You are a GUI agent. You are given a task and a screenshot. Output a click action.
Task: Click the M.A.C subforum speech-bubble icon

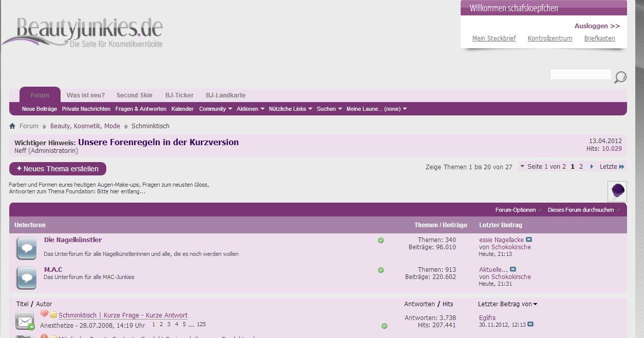click(x=26, y=278)
